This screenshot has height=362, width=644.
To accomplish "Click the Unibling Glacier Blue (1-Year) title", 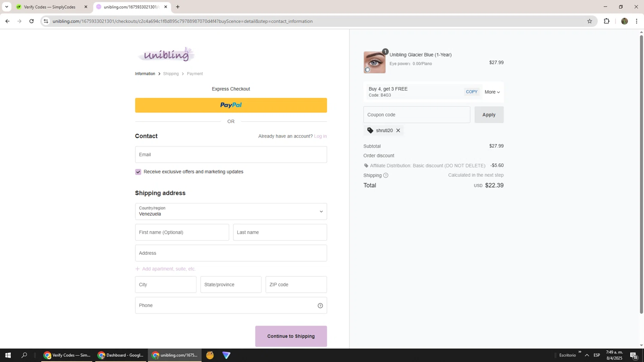I will click(420, 55).
